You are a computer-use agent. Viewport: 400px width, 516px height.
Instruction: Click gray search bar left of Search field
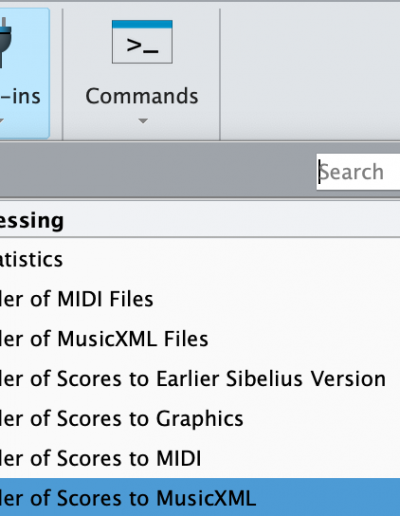coord(158,171)
